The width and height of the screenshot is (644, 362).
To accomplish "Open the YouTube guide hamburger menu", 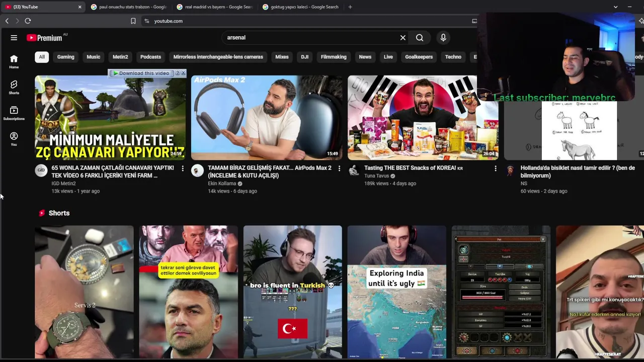I will [x=14, y=38].
